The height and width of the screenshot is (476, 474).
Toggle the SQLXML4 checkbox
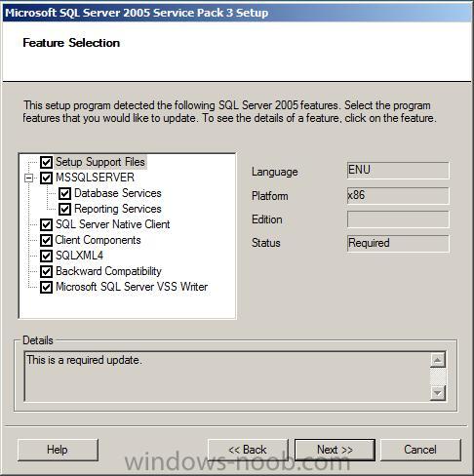pyautogui.click(x=46, y=256)
